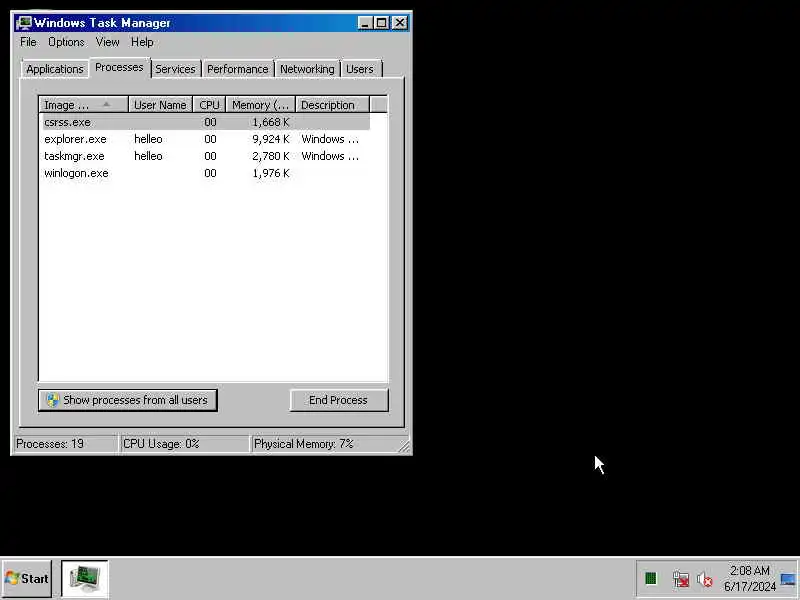800x600 pixels.
Task: Sort by the Memory column header
Action: coord(261,105)
